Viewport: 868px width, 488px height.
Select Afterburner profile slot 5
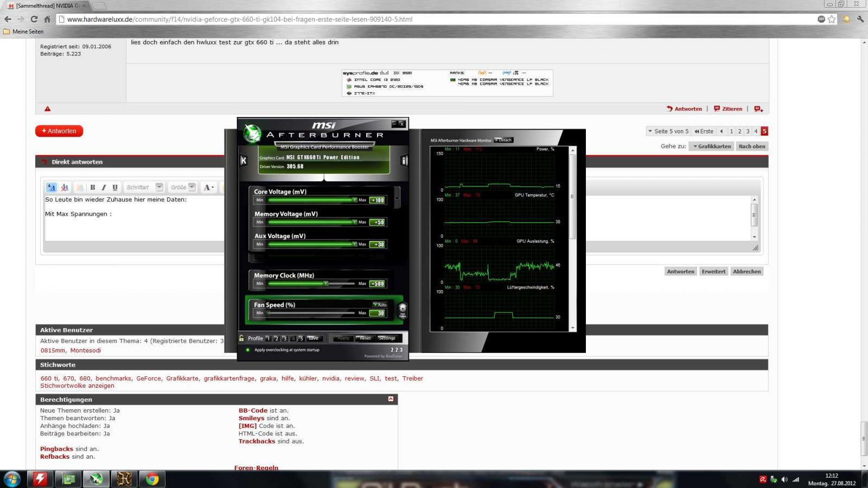(301, 338)
